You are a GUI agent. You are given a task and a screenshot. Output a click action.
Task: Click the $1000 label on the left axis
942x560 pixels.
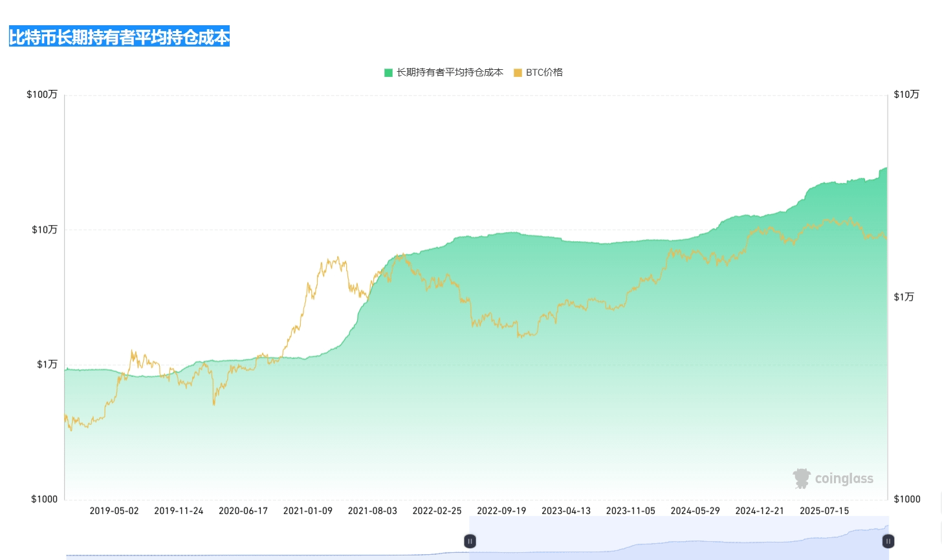45,499
